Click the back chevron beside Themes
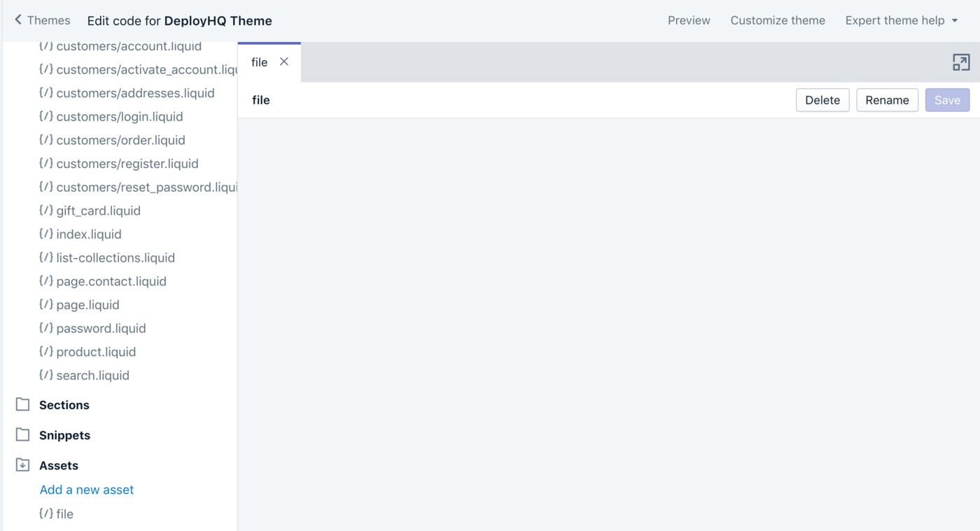Screen dimensions: 980x531 click(18, 20)
